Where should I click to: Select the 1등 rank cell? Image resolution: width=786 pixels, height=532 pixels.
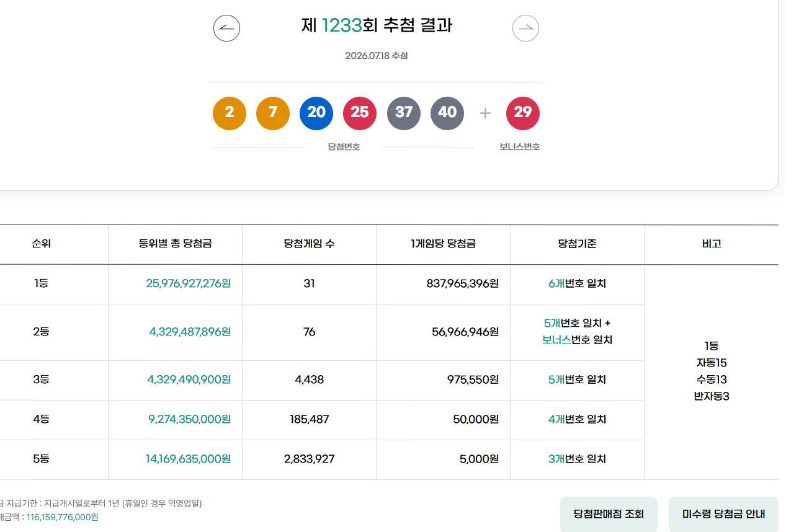tap(41, 284)
